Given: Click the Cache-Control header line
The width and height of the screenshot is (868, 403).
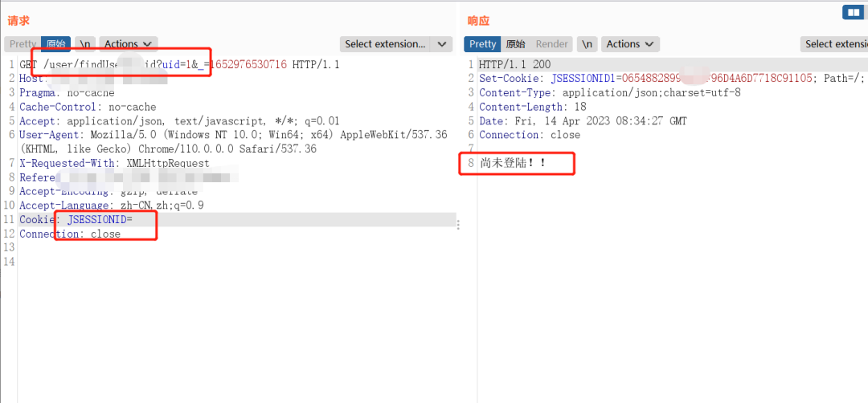Looking at the screenshot, I should (x=88, y=107).
